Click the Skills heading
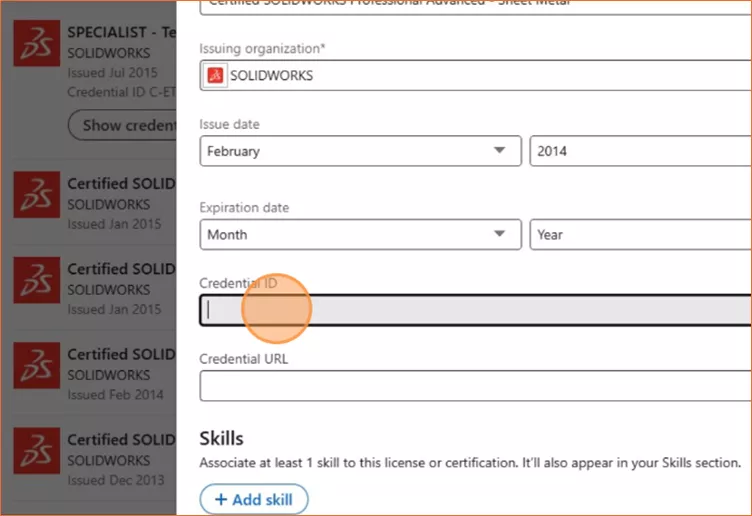Screen dimensions: 752x516 (222, 438)
